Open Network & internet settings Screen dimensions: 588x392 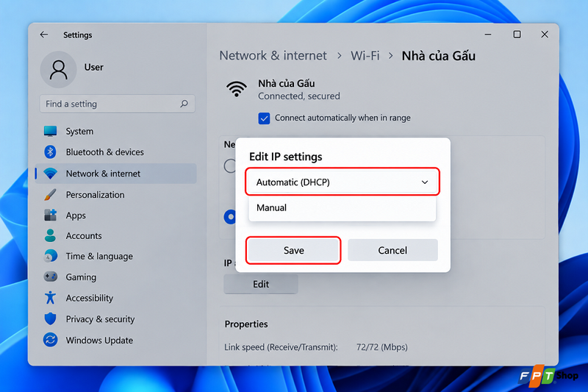tap(115, 174)
